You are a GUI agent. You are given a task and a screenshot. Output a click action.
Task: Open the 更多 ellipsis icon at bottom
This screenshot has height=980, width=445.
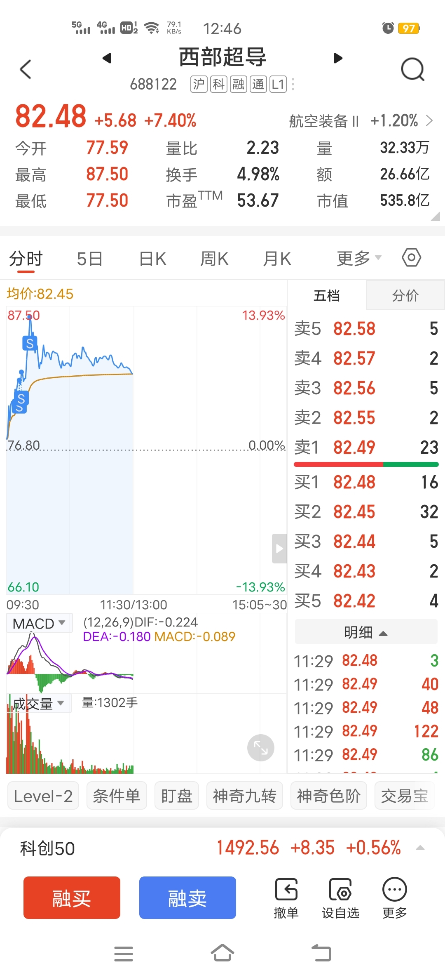(394, 898)
